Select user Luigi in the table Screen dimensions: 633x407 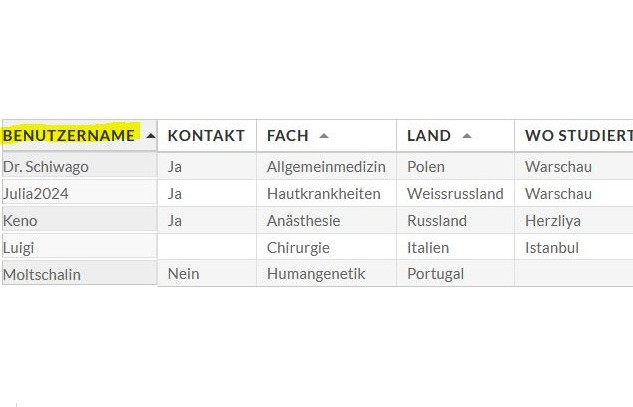tap(20, 247)
